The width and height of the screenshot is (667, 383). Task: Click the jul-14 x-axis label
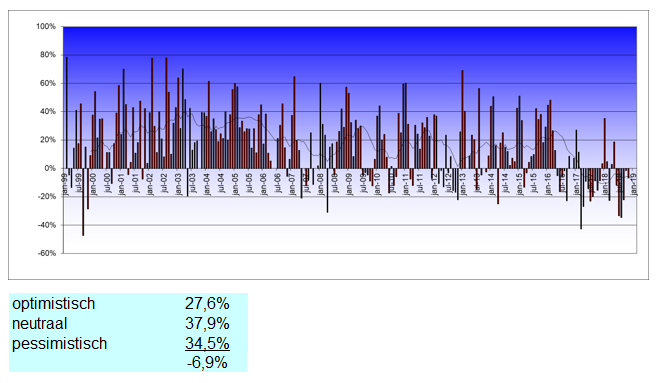tap(505, 183)
